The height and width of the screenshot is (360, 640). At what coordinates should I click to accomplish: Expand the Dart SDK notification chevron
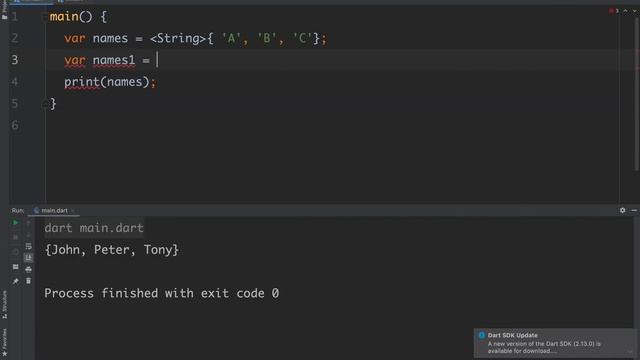pyautogui.click(x=630, y=351)
